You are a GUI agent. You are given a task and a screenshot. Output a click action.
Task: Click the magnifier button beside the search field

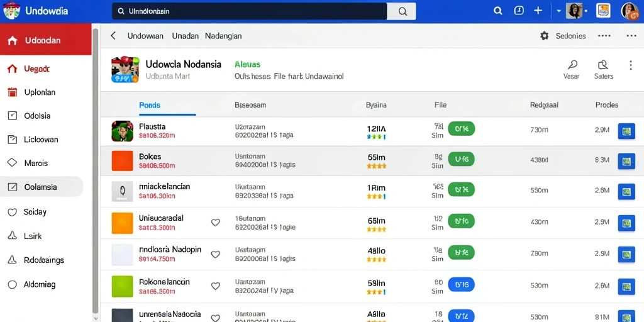402,11
